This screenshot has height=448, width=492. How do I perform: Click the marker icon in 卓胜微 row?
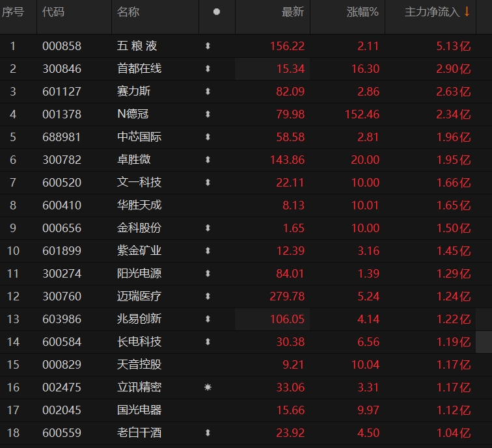coord(208,160)
